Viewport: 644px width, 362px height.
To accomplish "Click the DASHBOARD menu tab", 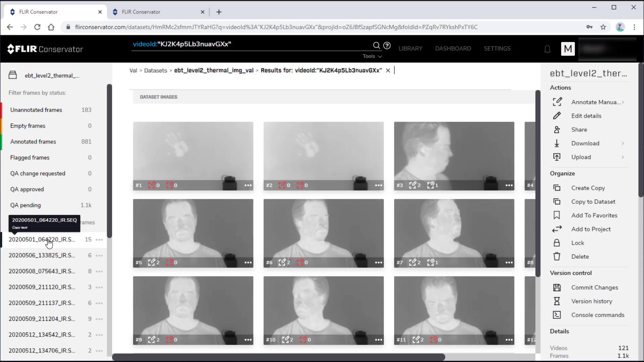I will point(453,48).
